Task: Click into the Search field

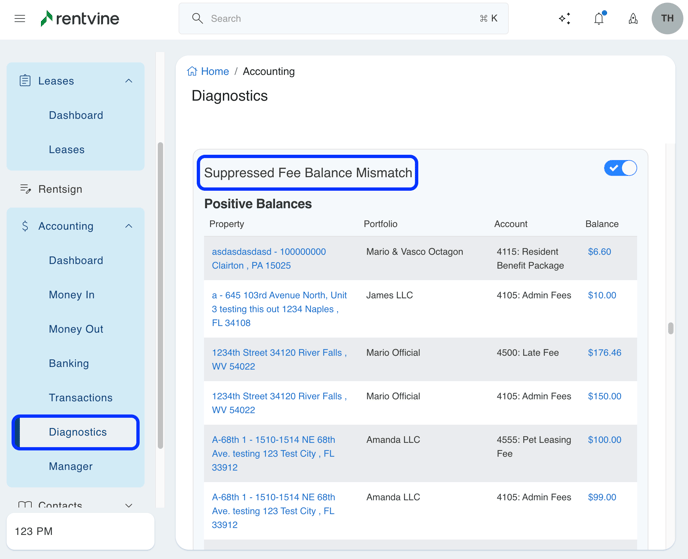Action: click(x=340, y=19)
